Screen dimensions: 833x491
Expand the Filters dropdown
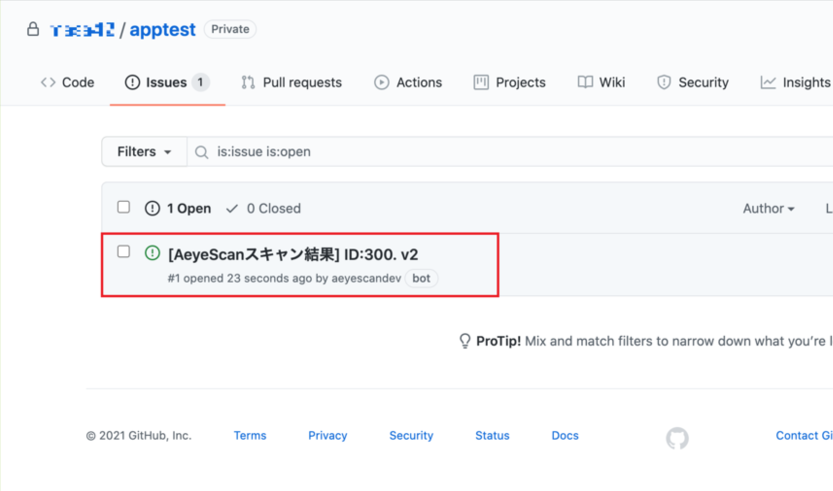[144, 151]
